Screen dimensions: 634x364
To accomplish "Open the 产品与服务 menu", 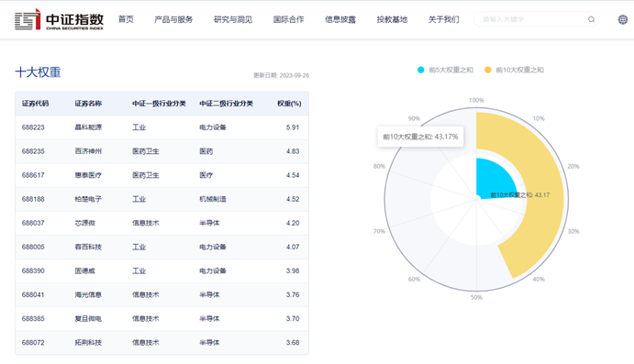I will tap(173, 19).
